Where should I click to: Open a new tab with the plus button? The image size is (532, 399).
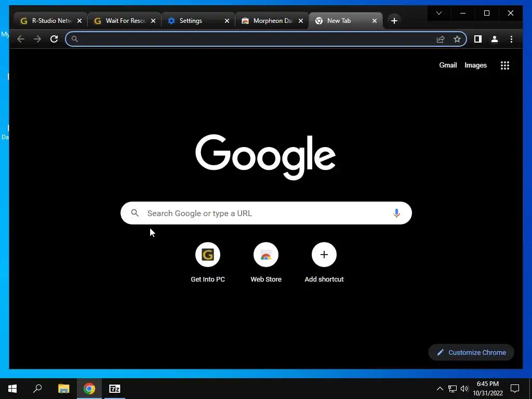[394, 21]
